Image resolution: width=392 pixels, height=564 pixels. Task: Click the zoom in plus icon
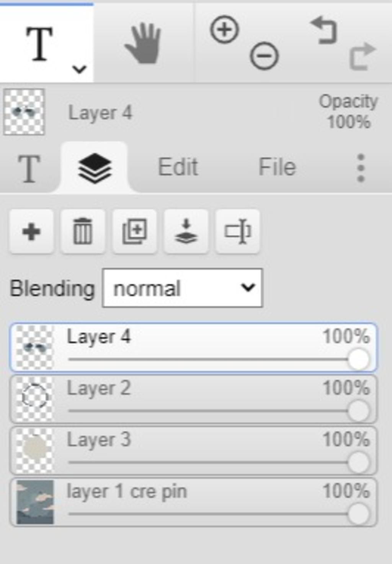[225, 29]
